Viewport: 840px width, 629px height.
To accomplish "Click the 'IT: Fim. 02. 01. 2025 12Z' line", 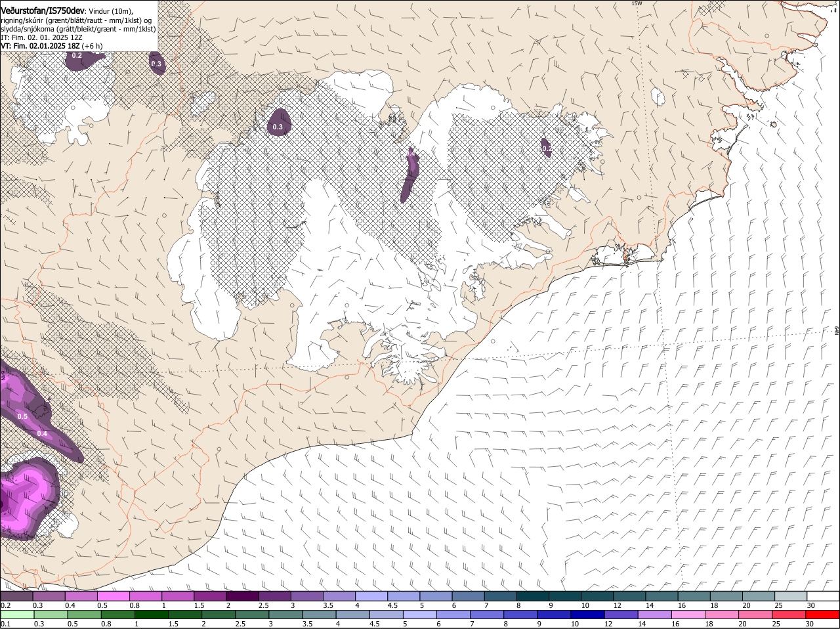I will (x=41, y=37).
